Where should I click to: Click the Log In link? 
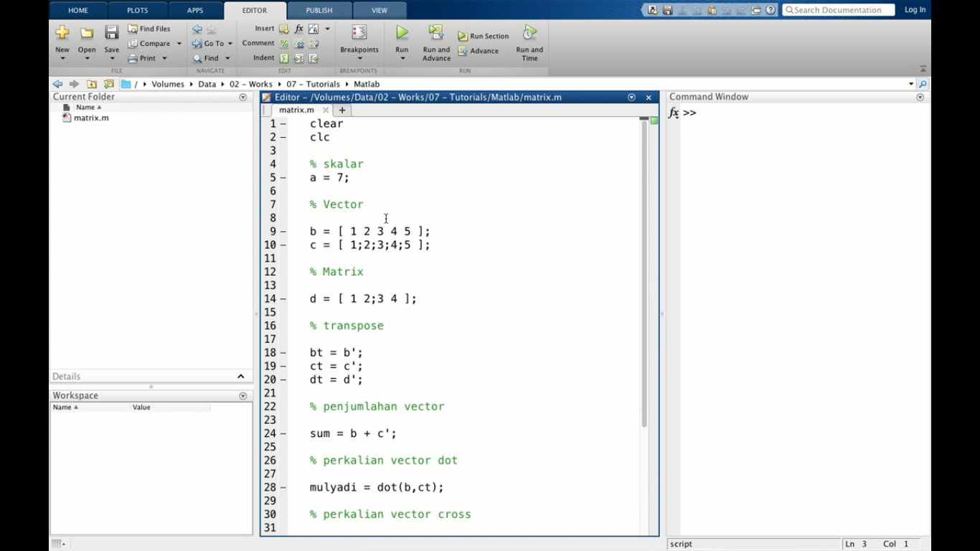click(x=915, y=10)
